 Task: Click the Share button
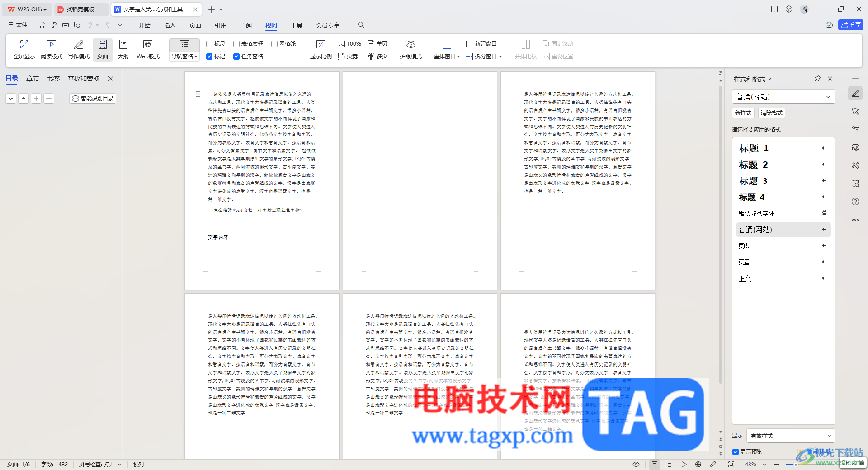[850, 25]
